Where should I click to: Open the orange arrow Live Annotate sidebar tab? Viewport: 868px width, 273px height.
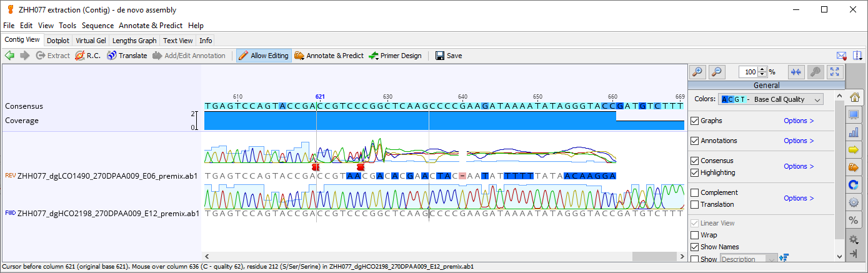coord(854,167)
